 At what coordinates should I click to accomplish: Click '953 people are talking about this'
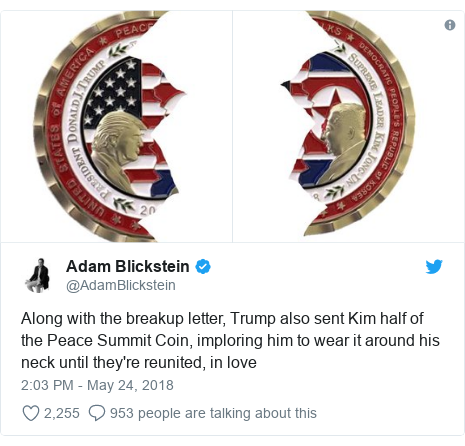click(x=213, y=413)
